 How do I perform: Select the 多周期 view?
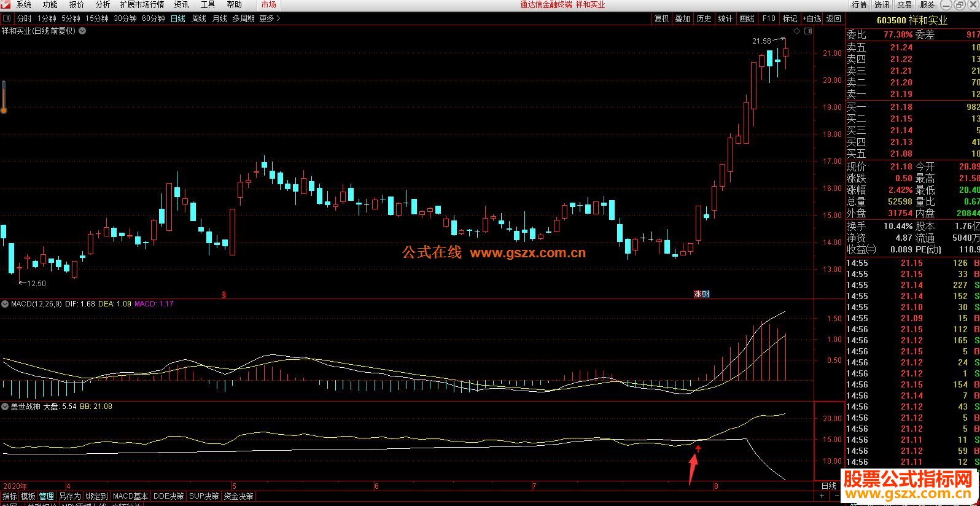pyautogui.click(x=243, y=18)
